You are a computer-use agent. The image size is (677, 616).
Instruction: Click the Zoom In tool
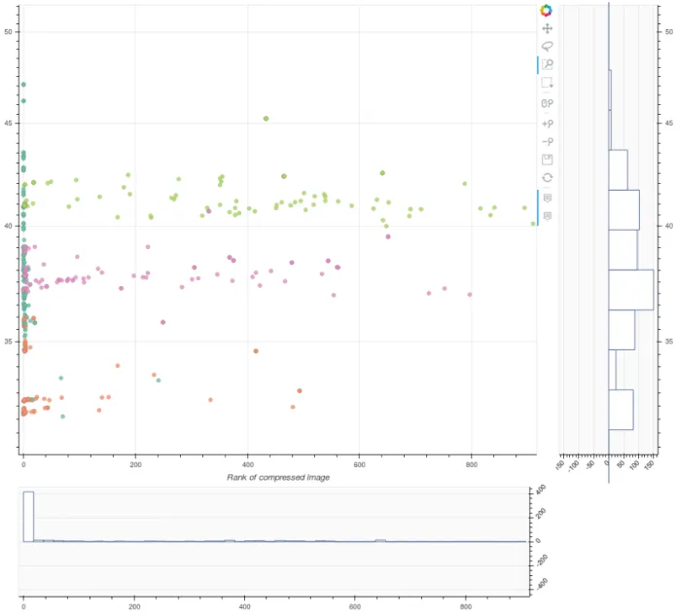(547, 124)
